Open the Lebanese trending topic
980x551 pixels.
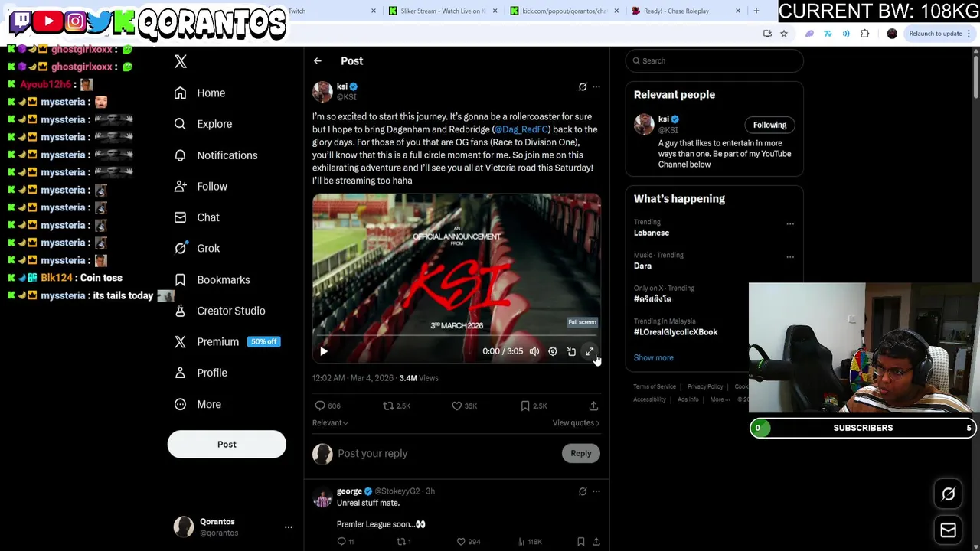tap(652, 233)
